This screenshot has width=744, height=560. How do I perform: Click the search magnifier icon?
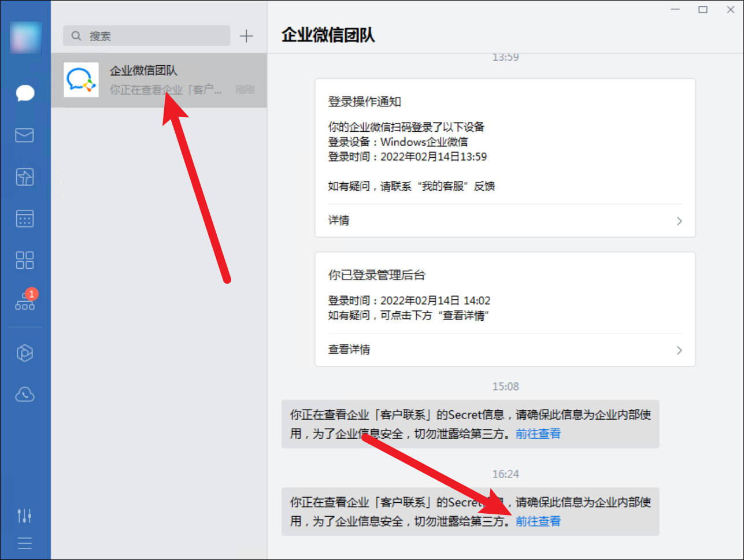coord(76,36)
